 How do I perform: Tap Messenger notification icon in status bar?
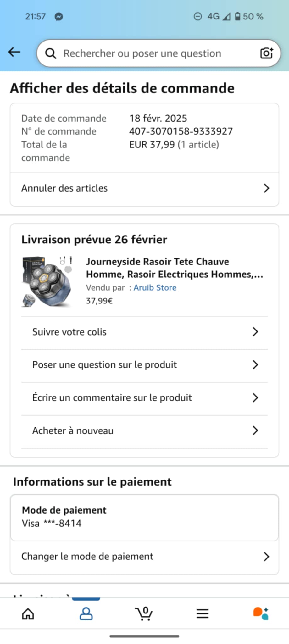[x=59, y=17]
